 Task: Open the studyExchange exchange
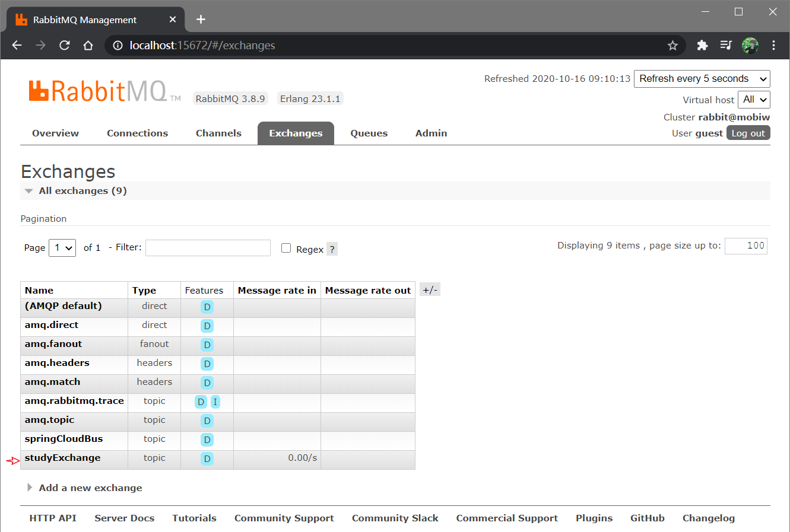pos(62,458)
